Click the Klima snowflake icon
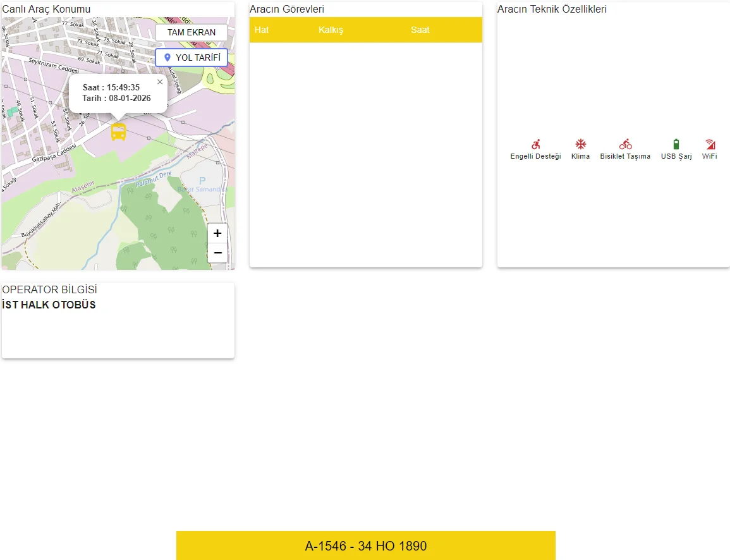The width and height of the screenshot is (730, 560). tap(580, 144)
